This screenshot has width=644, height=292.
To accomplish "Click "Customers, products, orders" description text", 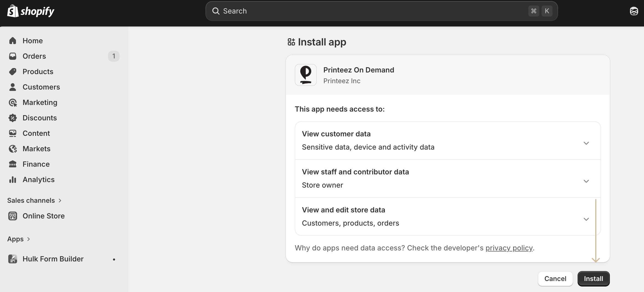I will pyautogui.click(x=350, y=223).
